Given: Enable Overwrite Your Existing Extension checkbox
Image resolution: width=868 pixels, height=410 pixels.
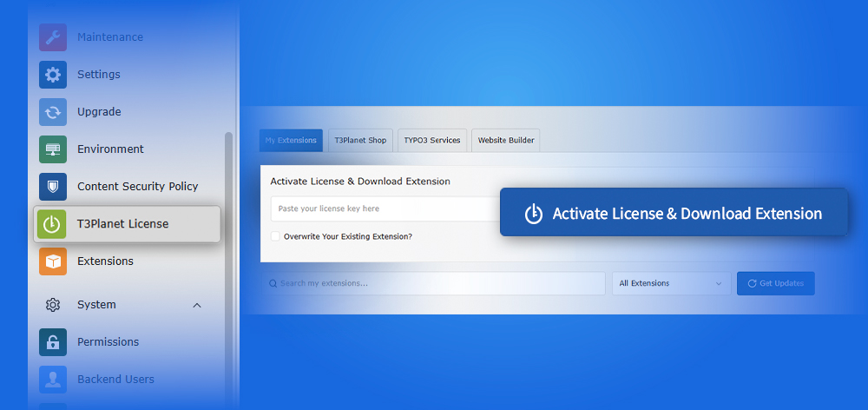Looking at the screenshot, I should (x=275, y=236).
